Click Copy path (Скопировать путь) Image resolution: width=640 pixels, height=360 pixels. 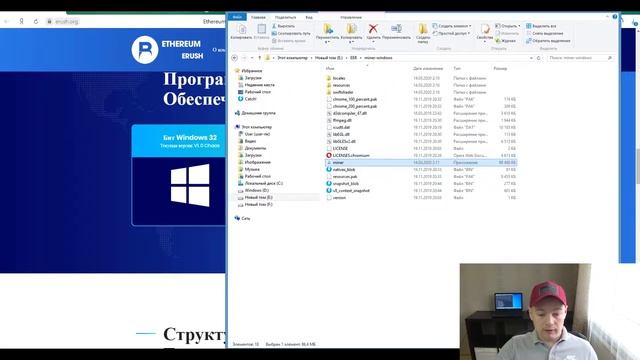(x=291, y=33)
